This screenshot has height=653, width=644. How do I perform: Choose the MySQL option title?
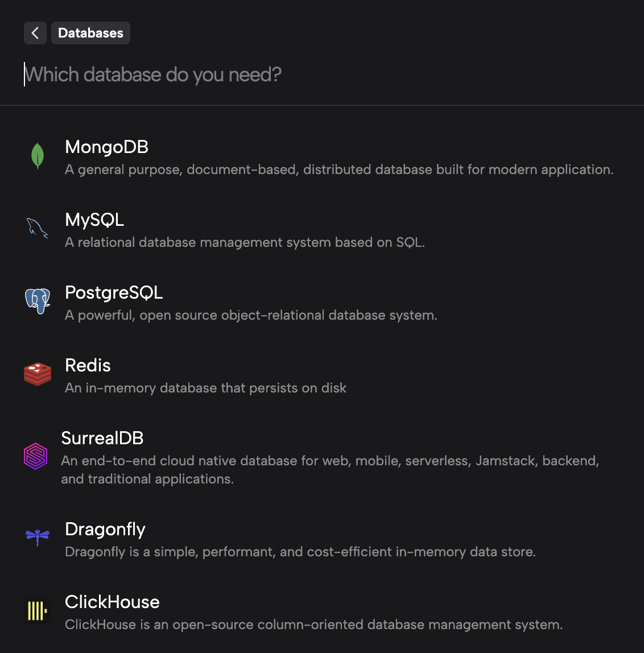(94, 220)
